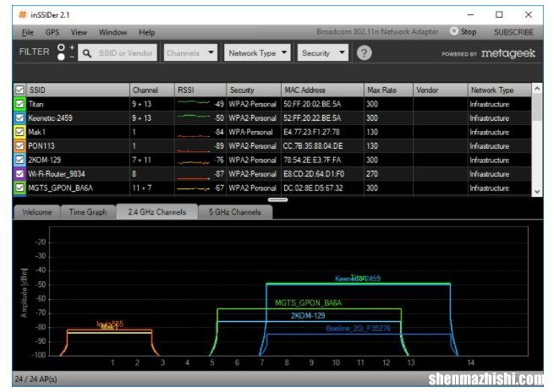
Task: Uncheck the MGTS_GPON_BA6A network checkbox
Action: tap(19, 188)
